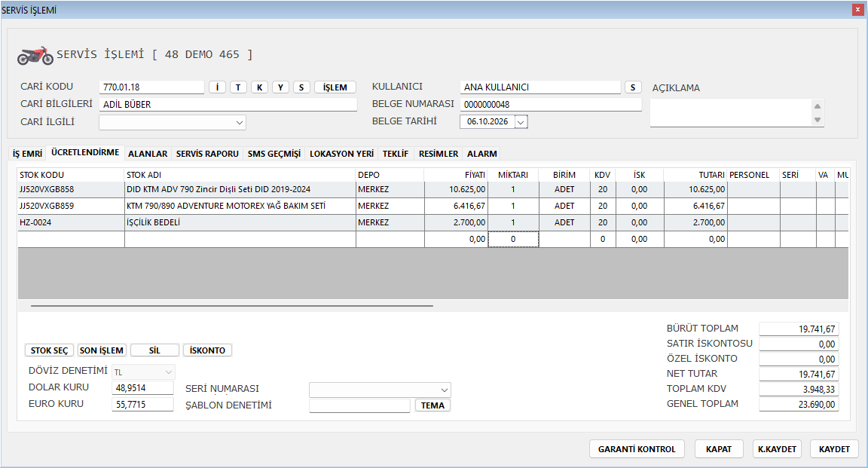The image size is (868, 468).
Task: Select the İŞÇİLİK BEDELİ stock row
Action: (x=433, y=222)
